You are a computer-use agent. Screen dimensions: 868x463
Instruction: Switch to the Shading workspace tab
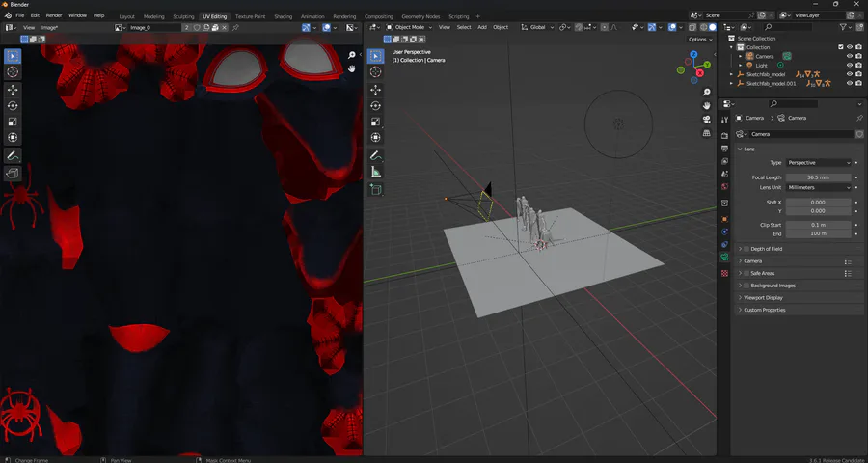[x=283, y=16]
